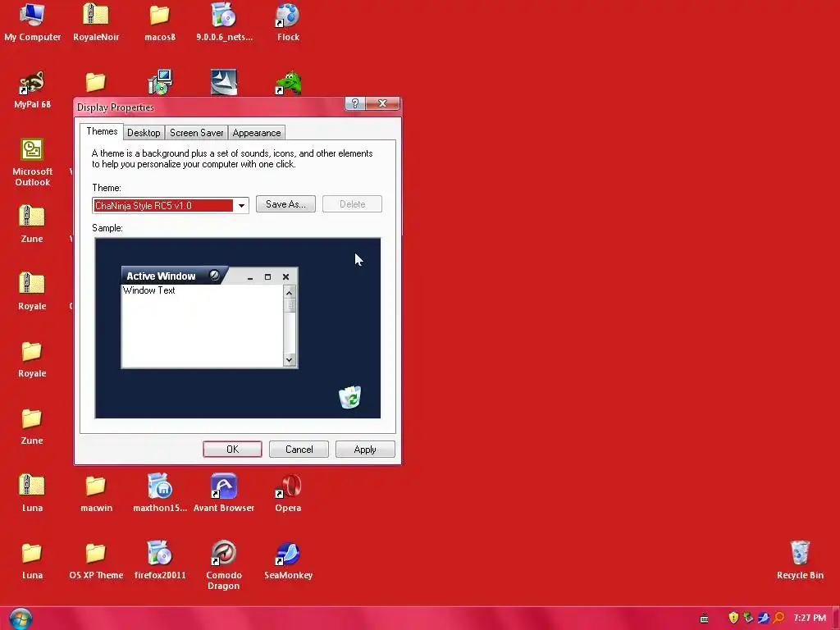
Task: Click the on-screen keyboard taskbar icon
Action: [705, 619]
